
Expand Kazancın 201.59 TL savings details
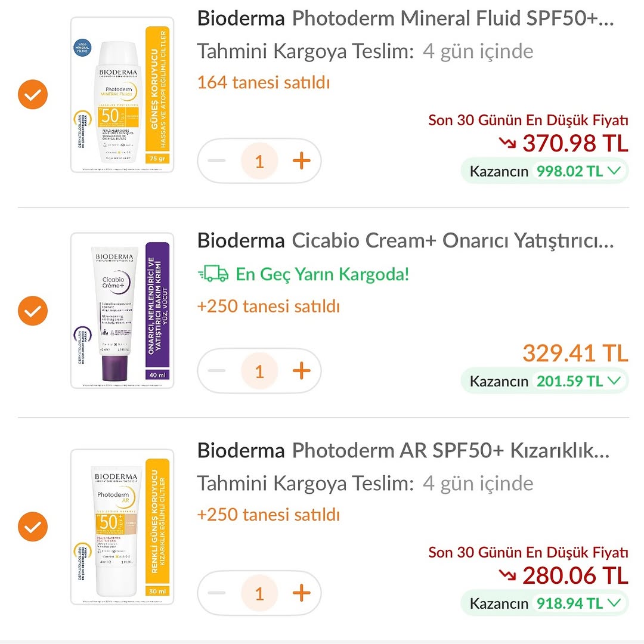(614, 380)
